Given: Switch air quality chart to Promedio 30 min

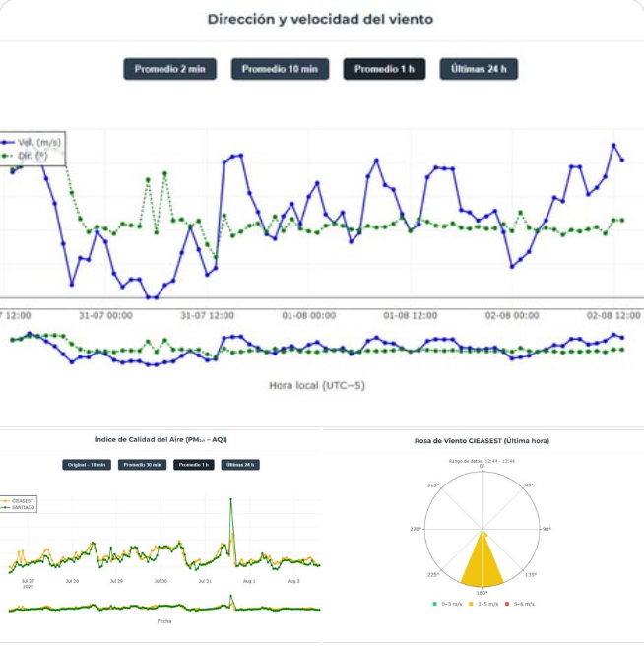Looking at the screenshot, I should pos(142,465).
